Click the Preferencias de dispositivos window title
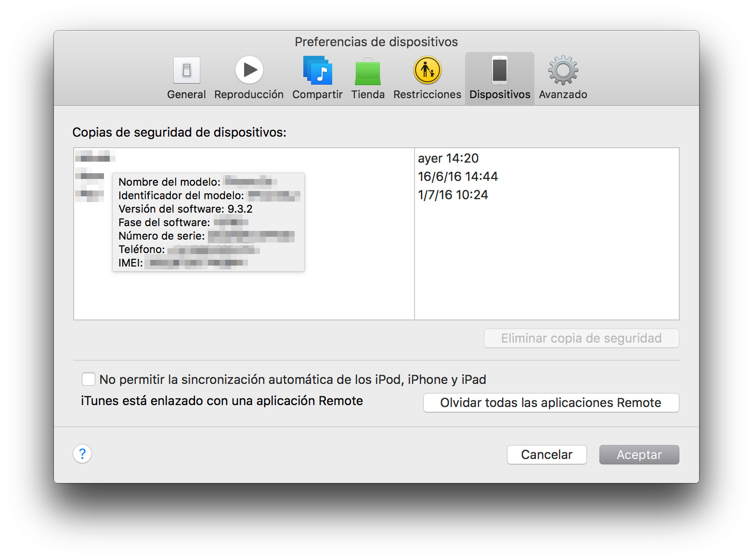This screenshot has height=560, width=753. tap(376, 42)
